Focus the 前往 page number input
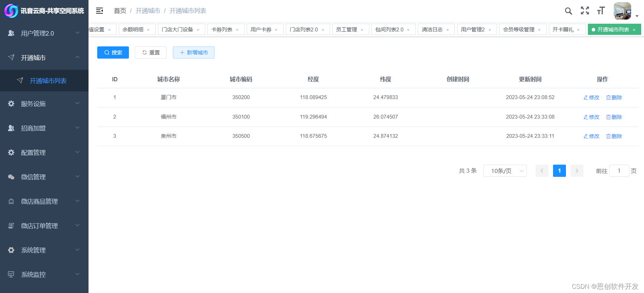 coord(619,171)
